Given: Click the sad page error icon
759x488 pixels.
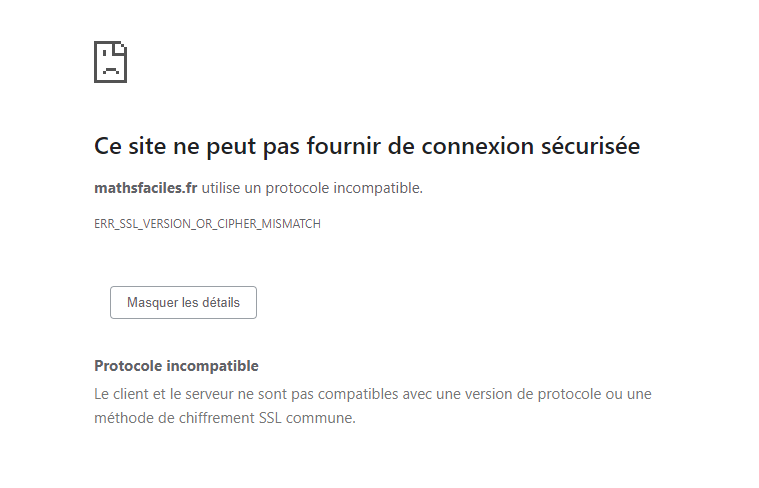Looking at the screenshot, I should [x=110, y=61].
